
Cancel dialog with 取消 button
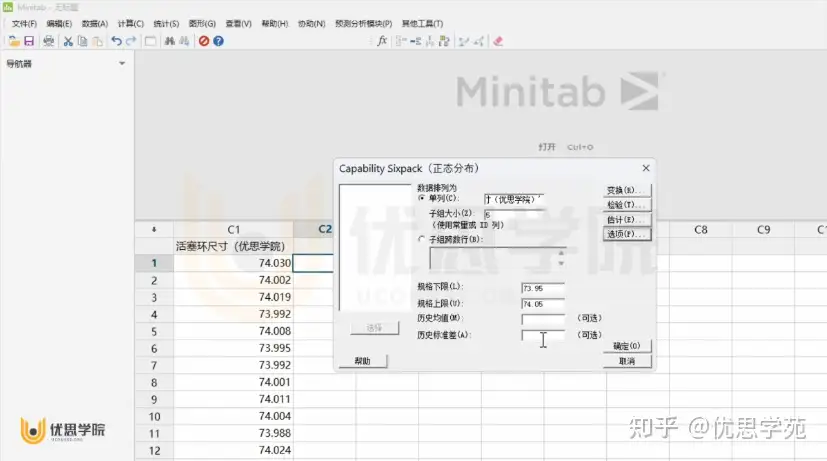pos(627,361)
